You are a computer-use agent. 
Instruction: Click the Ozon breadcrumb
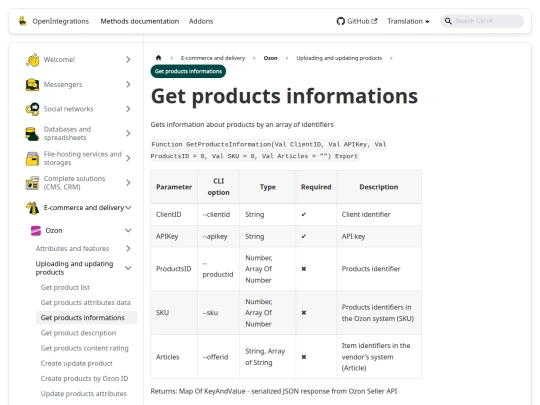270,58
